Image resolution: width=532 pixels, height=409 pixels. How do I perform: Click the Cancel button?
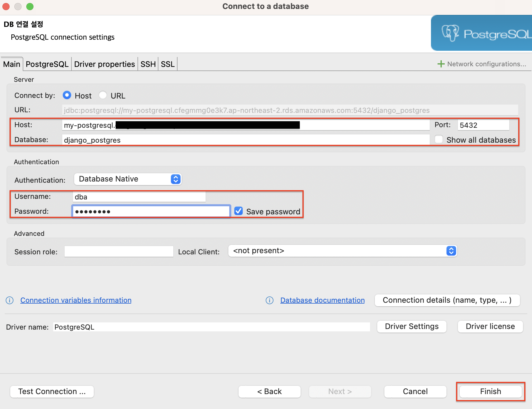(415, 391)
